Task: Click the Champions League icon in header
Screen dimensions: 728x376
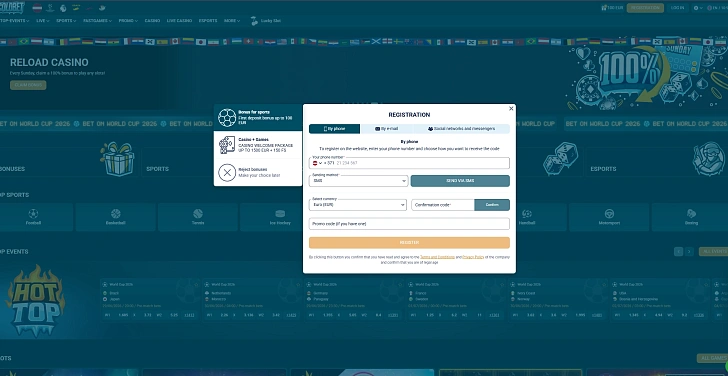Action: (x=50, y=8)
